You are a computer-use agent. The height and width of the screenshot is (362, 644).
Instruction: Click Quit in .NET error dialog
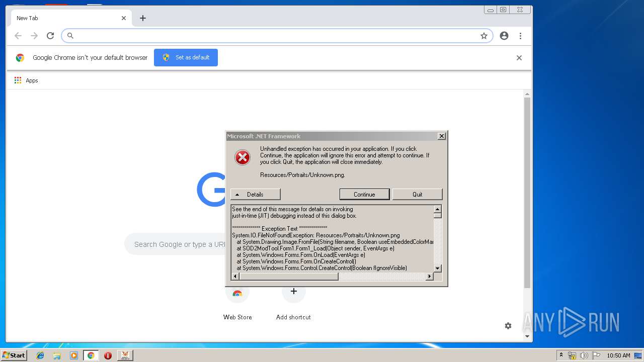point(418,195)
